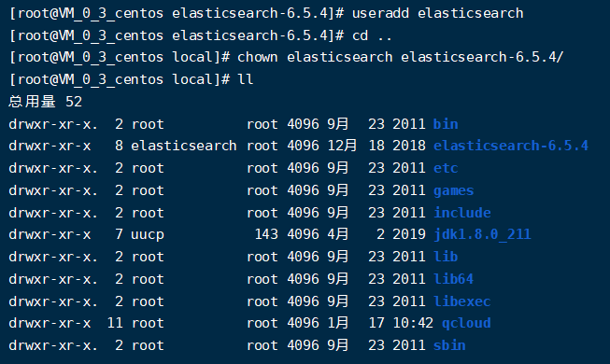Click link count '11' in qcloud row

(x=115, y=323)
